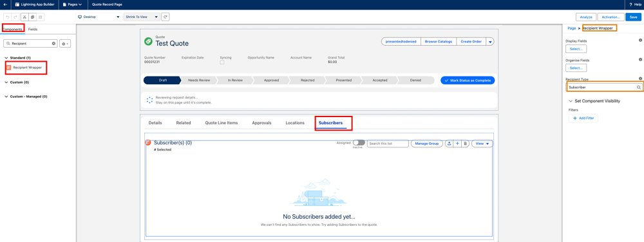Click info icon beside Recipient Type
The height and width of the screenshot is (242, 644).
pos(640,79)
